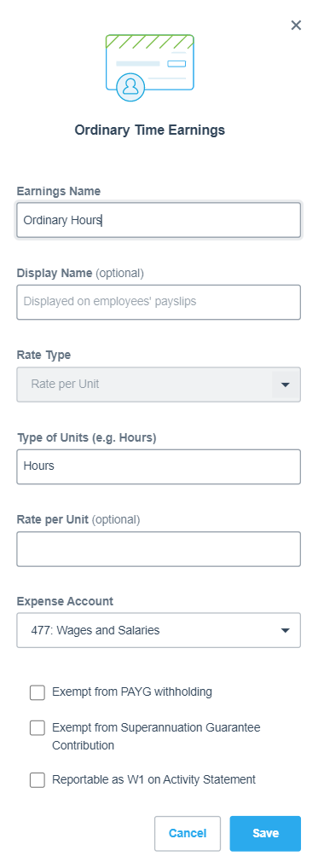The width and height of the screenshot is (318, 868).
Task: Focus the Display Name field
Action: 159,302
